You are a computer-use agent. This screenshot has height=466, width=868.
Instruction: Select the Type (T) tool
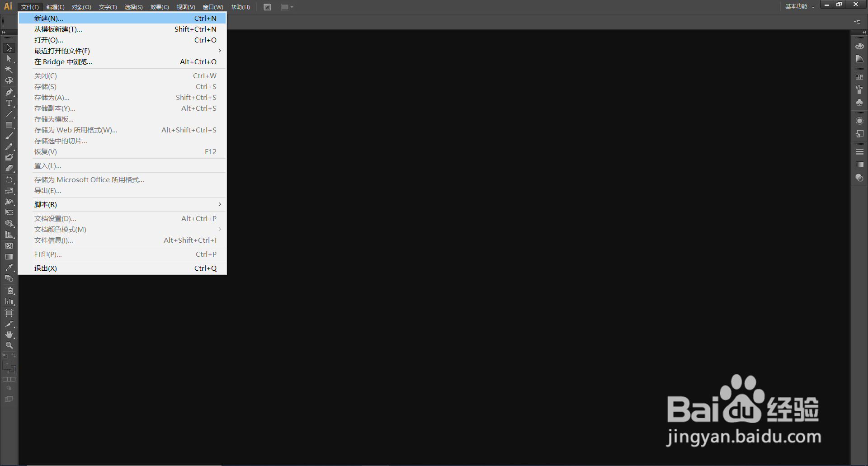(x=9, y=103)
